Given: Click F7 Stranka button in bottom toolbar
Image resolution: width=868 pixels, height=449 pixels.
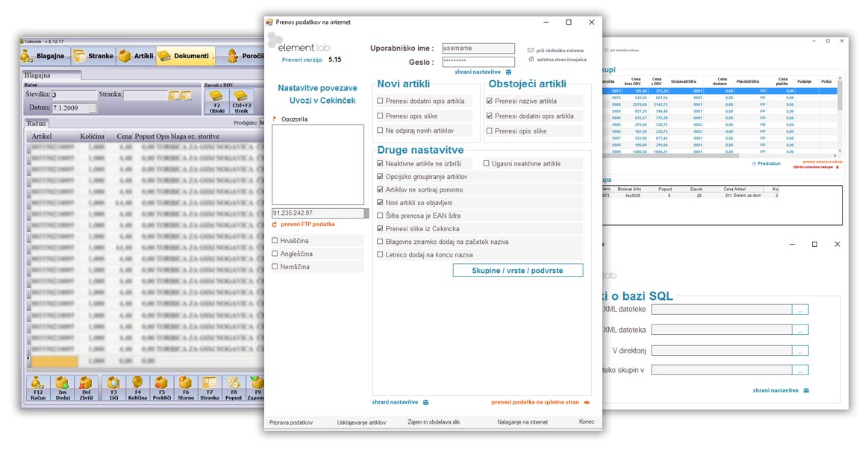Looking at the screenshot, I should point(209,388).
